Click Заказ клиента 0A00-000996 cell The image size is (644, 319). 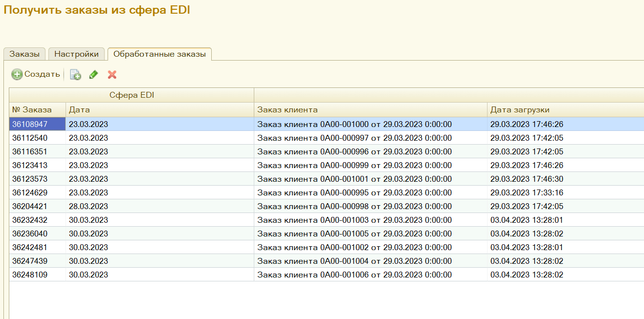coord(354,152)
